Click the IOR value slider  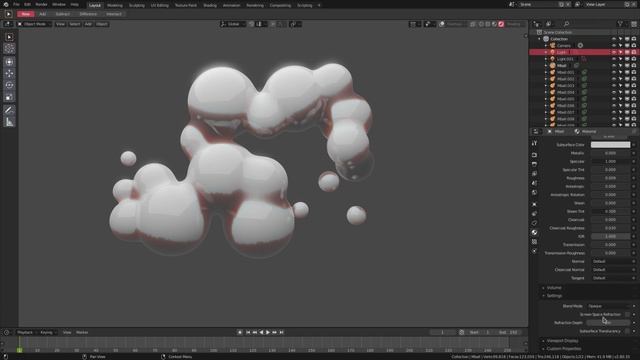tap(610, 236)
